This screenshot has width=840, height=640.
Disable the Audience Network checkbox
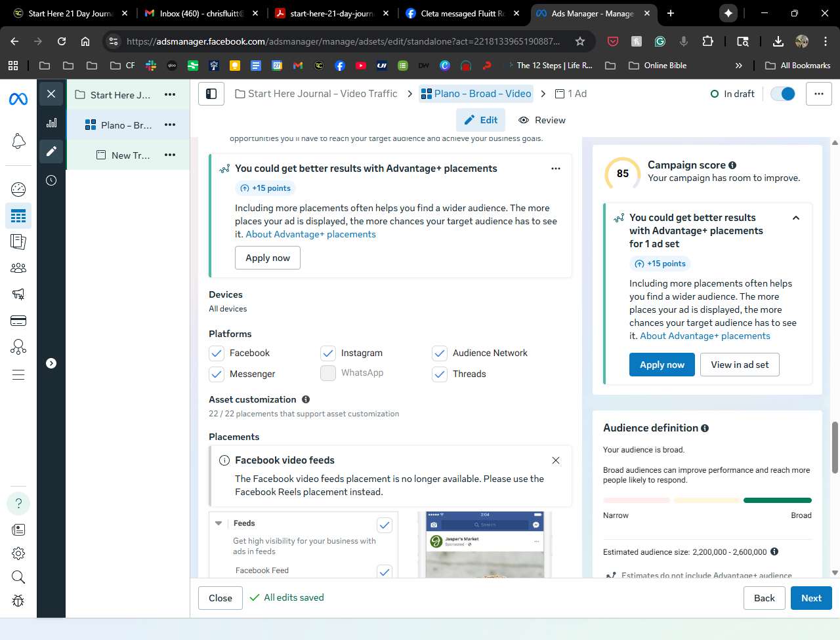[x=440, y=353]
